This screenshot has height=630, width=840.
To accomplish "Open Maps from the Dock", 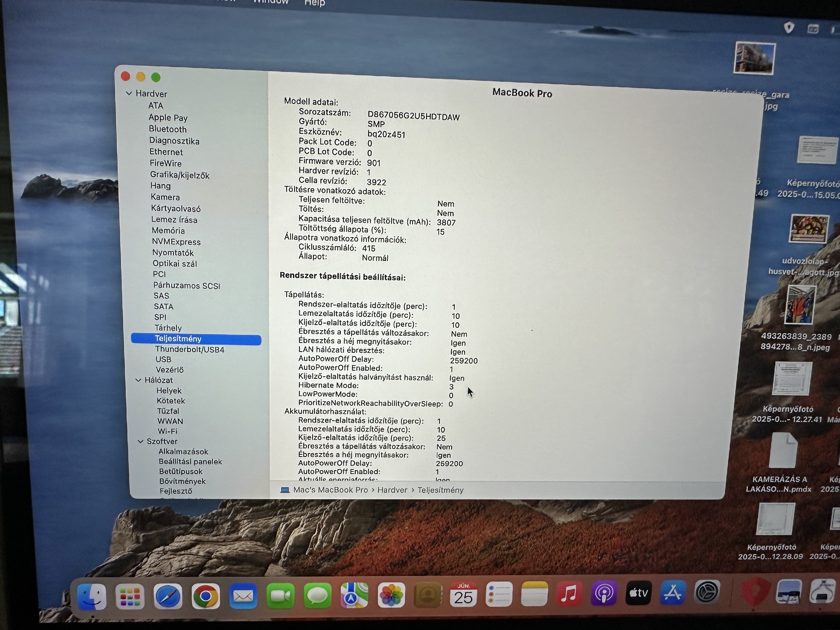I will pyautogui.click(x=354, y=595).
